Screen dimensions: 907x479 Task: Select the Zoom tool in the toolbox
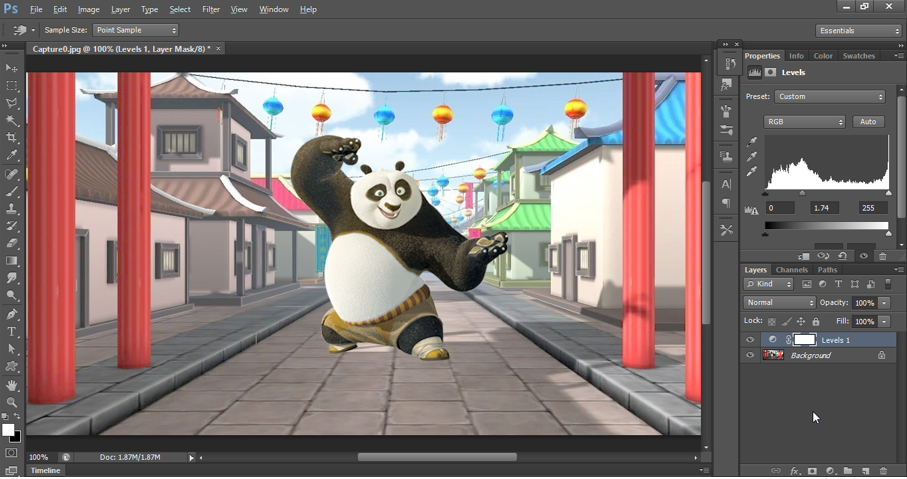point(12,402)
